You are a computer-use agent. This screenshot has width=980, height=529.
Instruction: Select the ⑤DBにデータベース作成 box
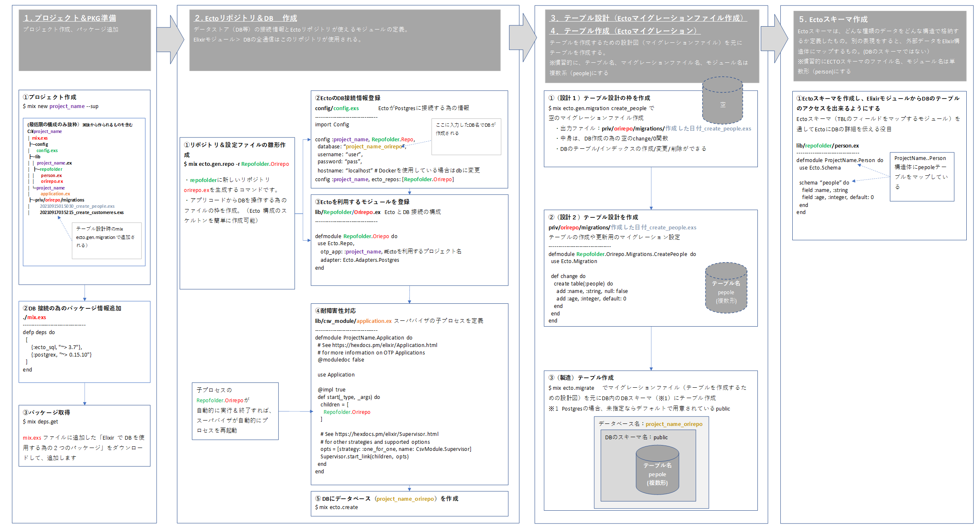click(409, 503)
